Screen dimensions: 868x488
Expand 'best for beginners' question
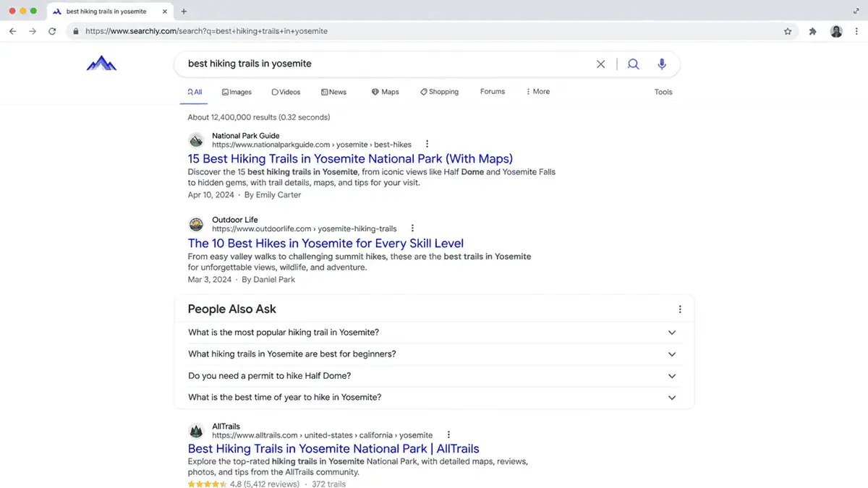coord(434,354)
